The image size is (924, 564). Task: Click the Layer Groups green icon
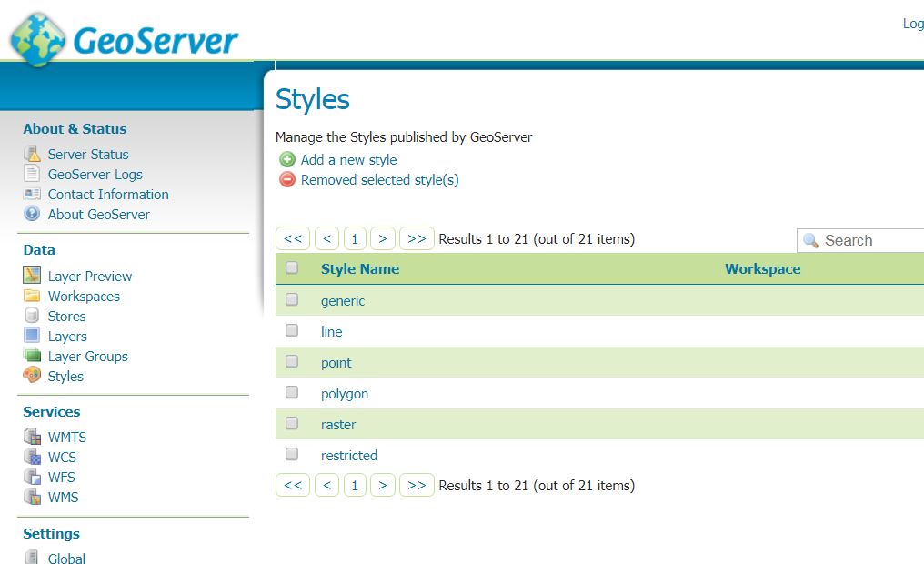point(32,355)
